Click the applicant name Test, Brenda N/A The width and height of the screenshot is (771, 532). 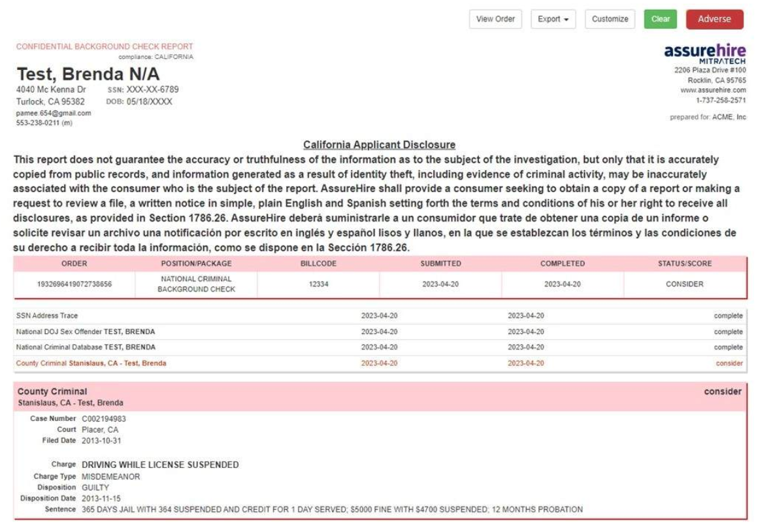[x=88, y=74]
